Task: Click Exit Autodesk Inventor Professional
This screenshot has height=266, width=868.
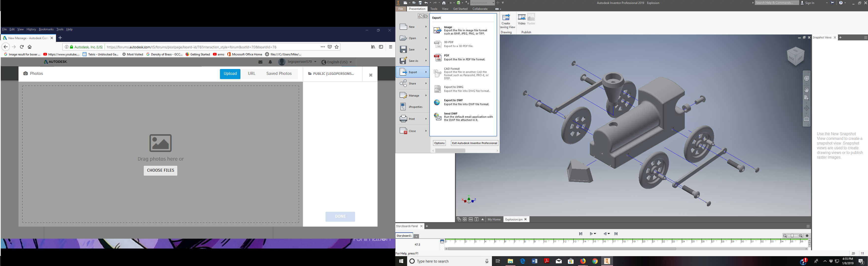Action: [x=474, y=143]
